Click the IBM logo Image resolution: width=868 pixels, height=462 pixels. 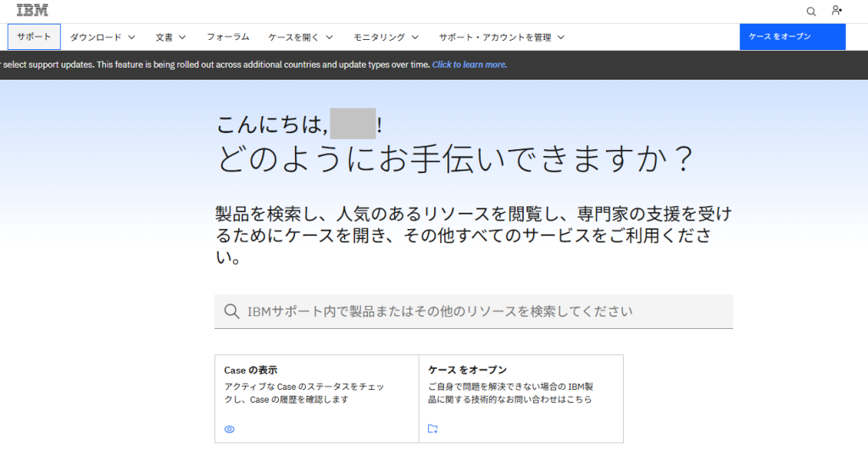[32, 10]
